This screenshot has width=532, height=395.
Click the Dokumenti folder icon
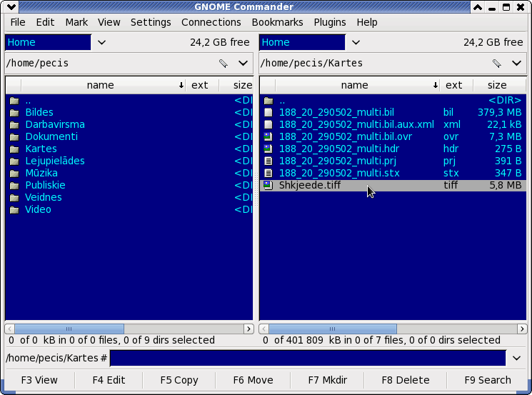[14, 137]
